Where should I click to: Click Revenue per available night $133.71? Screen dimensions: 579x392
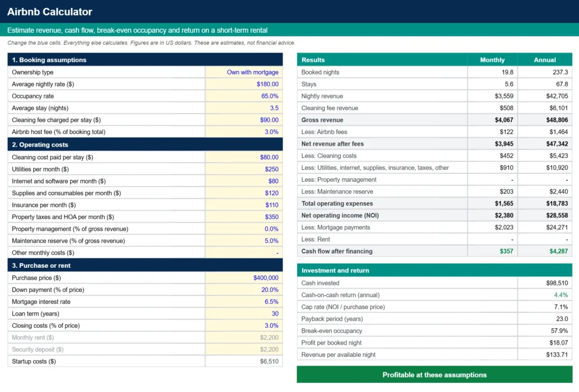click(545, 354)
